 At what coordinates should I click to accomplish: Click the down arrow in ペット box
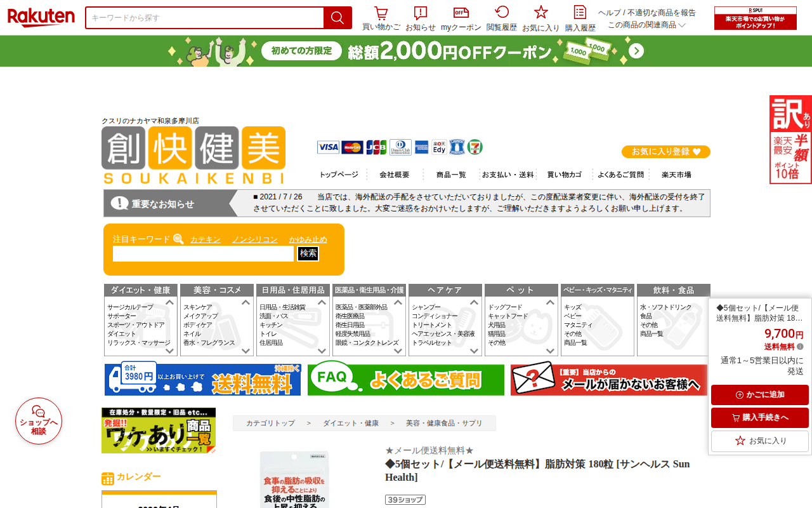tap(550, 351)
